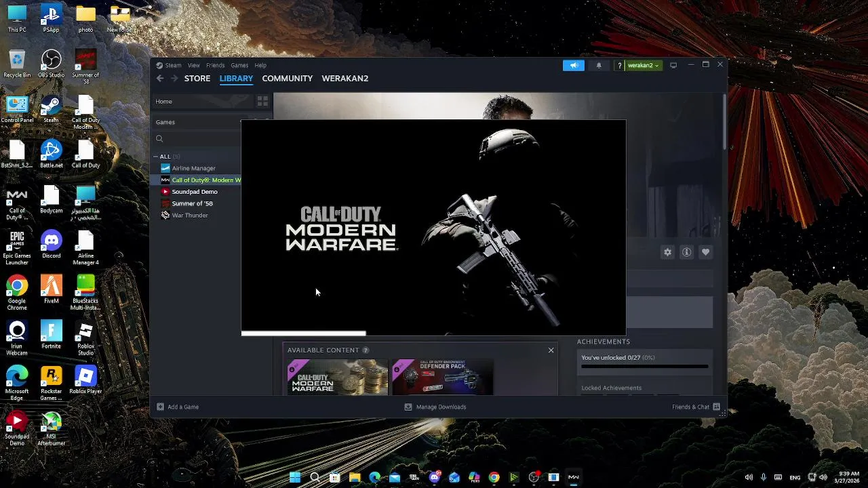
Task: Open Steam notifications bell
Action: coord(599,65)
